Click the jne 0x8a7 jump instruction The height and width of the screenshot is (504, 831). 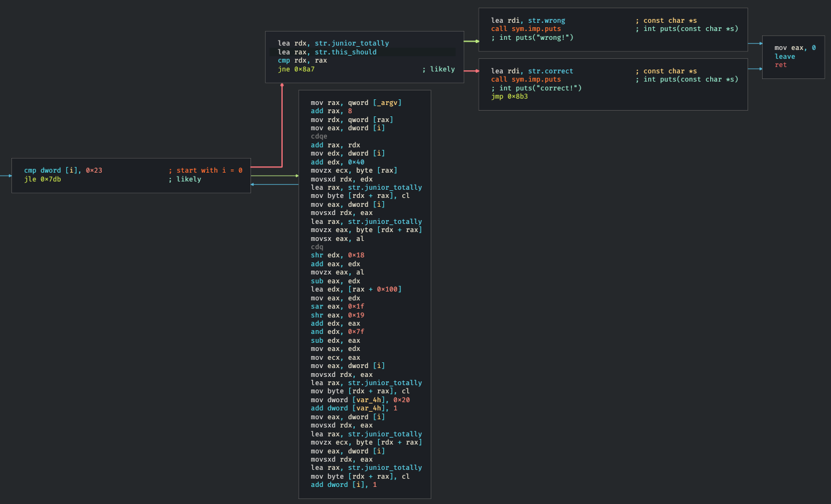(296, 70)
